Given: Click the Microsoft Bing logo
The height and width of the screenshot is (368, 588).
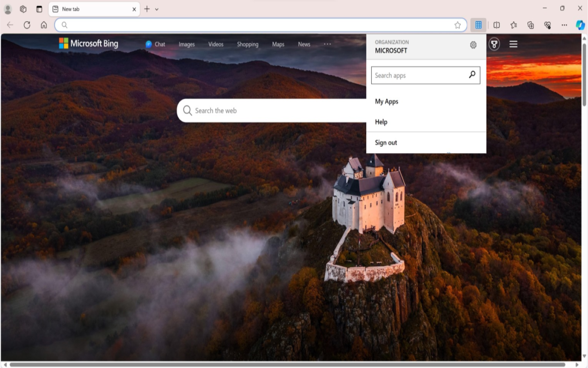Looking at the screenshot, I should pos(89,43).
